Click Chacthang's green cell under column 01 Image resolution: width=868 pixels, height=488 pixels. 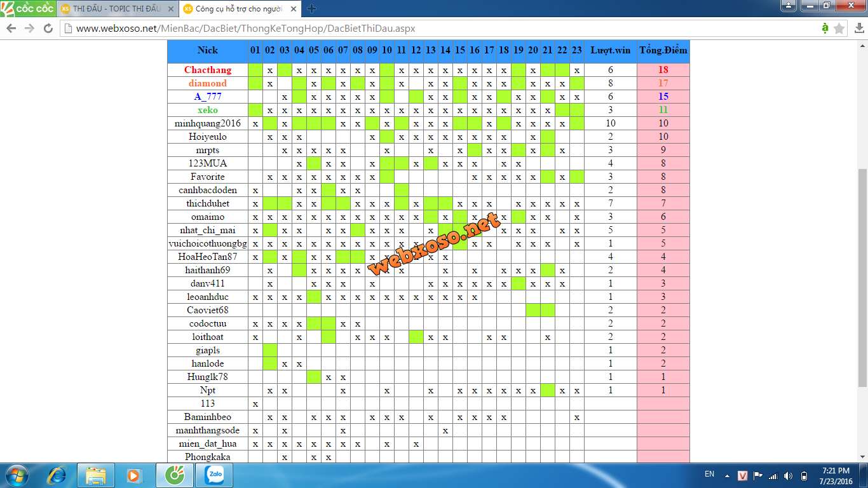point(255,70)
